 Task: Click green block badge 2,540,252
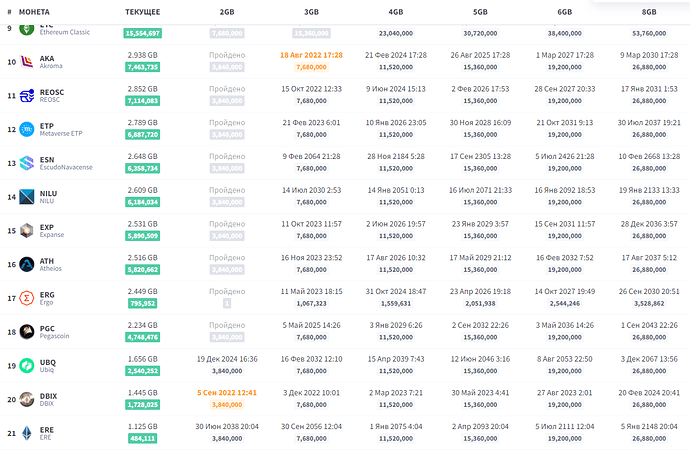click(x=143, y=371)
